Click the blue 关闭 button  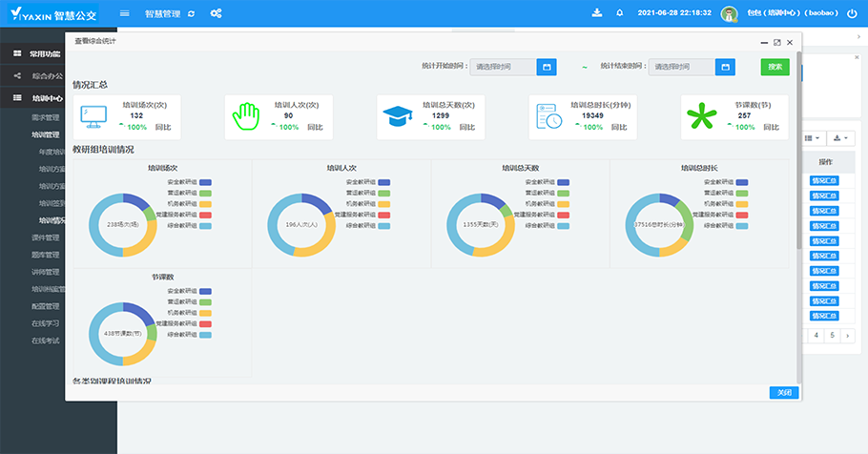783,392
